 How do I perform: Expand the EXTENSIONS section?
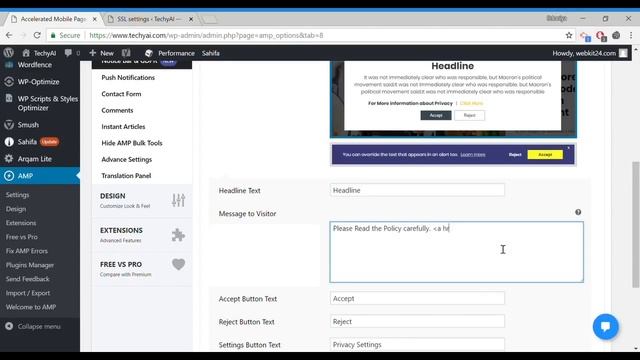tap(142, 235)
